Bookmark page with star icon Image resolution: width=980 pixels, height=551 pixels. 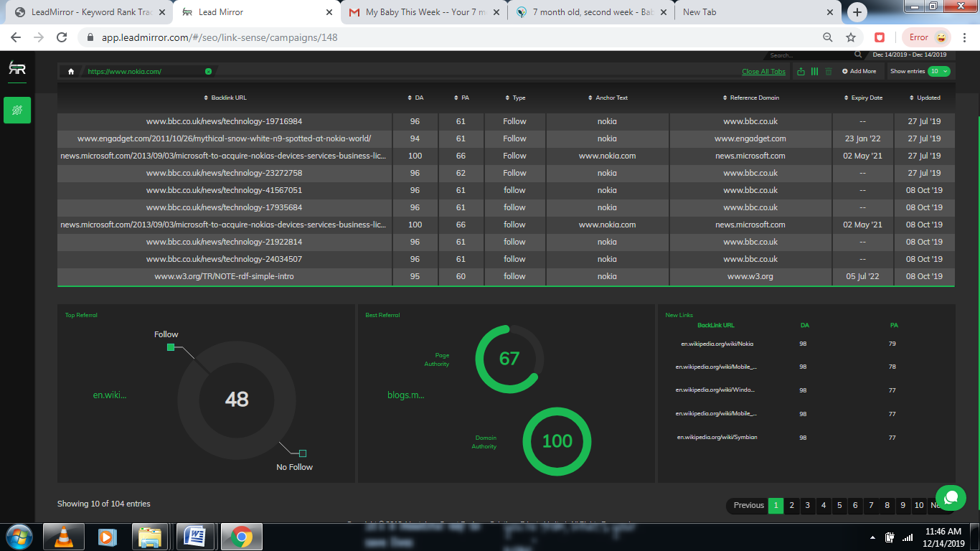pos(851,37)
